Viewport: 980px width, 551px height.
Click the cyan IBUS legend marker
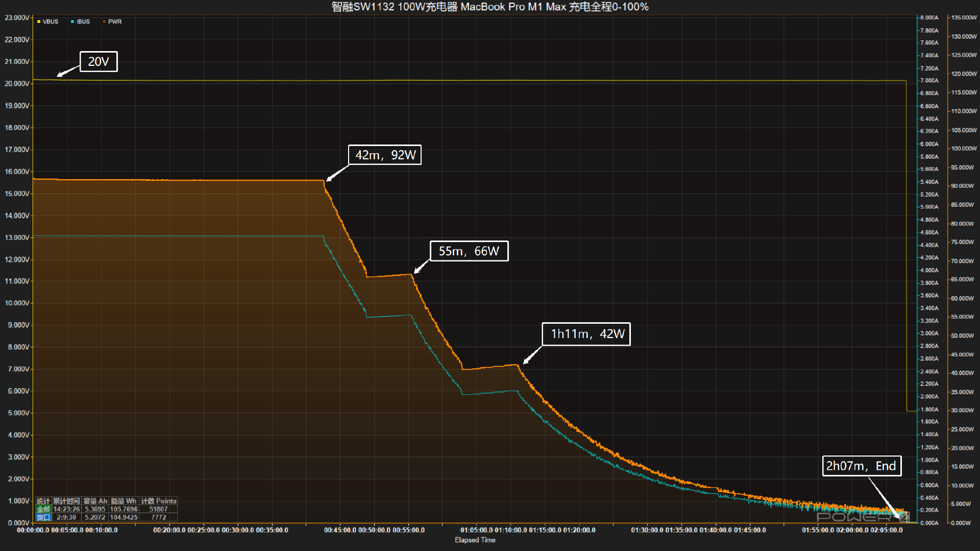[72, 22]
